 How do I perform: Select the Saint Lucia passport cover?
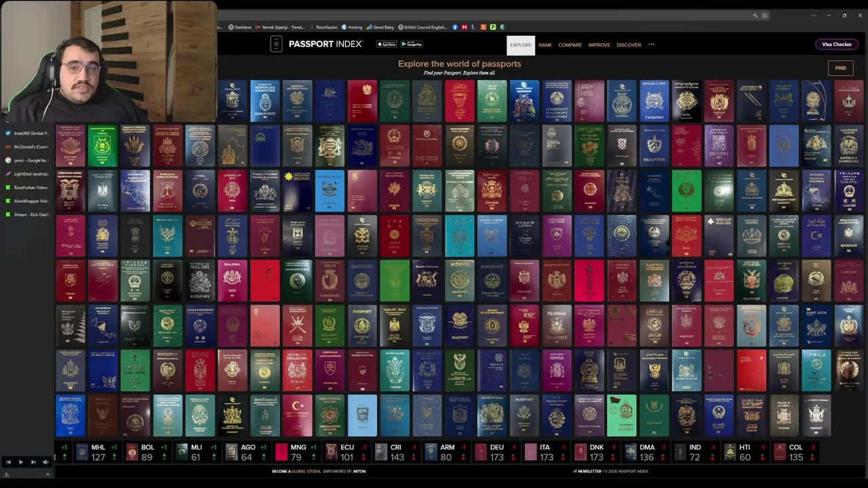[x=816, y=325]
